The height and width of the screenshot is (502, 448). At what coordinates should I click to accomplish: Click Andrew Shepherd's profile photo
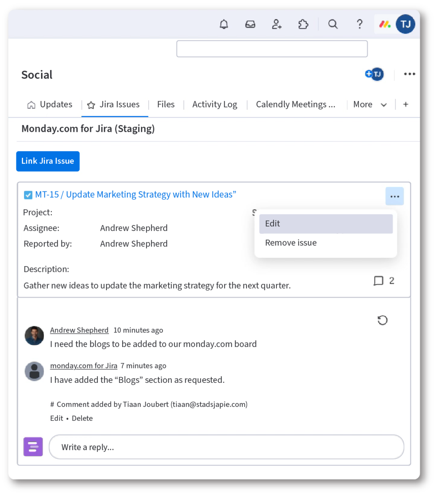click(34, 335)
